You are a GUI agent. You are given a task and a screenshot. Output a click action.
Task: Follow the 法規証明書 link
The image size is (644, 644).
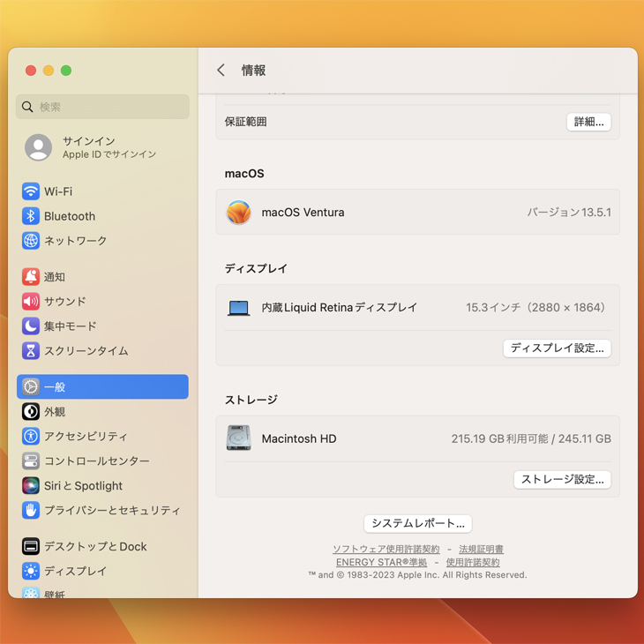click(x=481, y=550)
